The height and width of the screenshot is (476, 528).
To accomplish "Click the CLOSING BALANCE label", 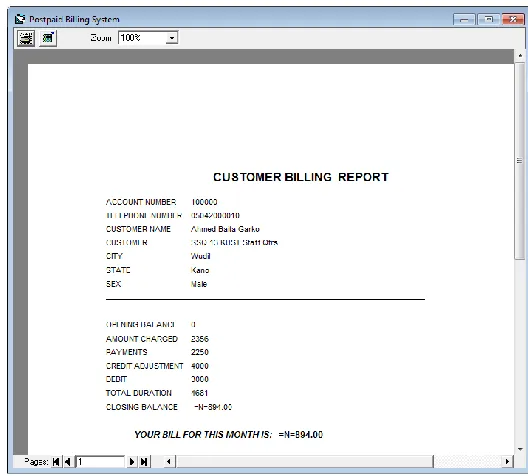I will pos(142,407).
